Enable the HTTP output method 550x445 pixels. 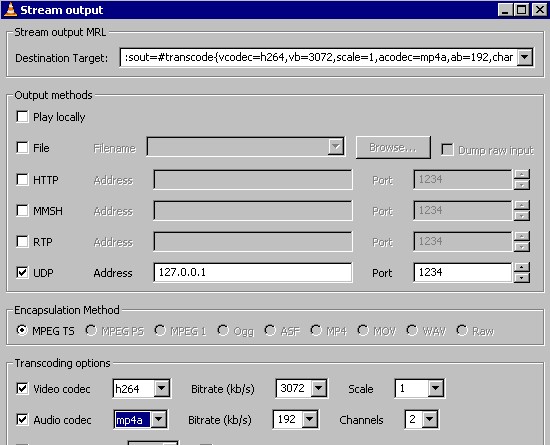22,180
